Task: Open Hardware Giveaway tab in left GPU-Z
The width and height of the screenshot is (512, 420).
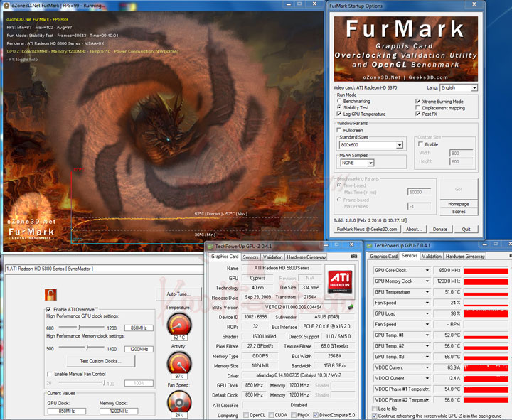Action: (306, 257)
